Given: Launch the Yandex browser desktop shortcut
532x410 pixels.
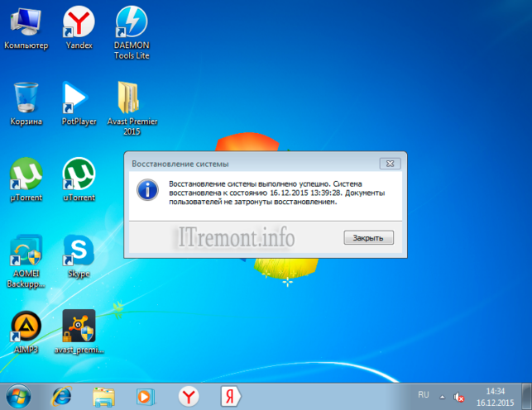Looking at the screenshot, I should [x=79, y=29].
